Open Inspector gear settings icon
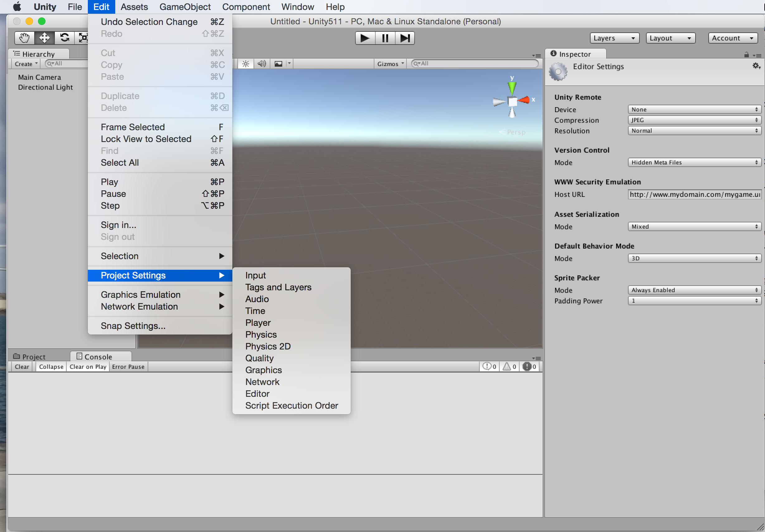Viewport: 765px width, 532px height. click(x=756, y=66)
